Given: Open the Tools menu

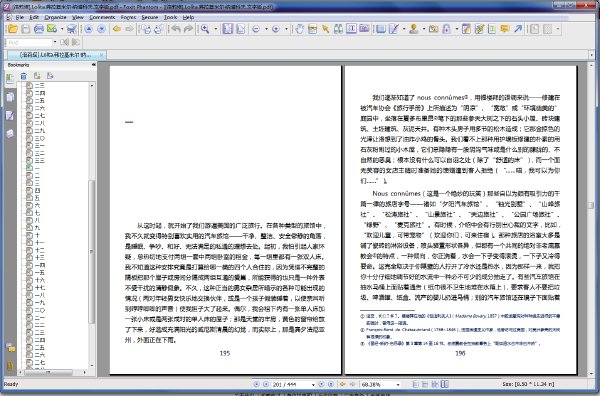Looking at the screenshot, I should (170, 17).
